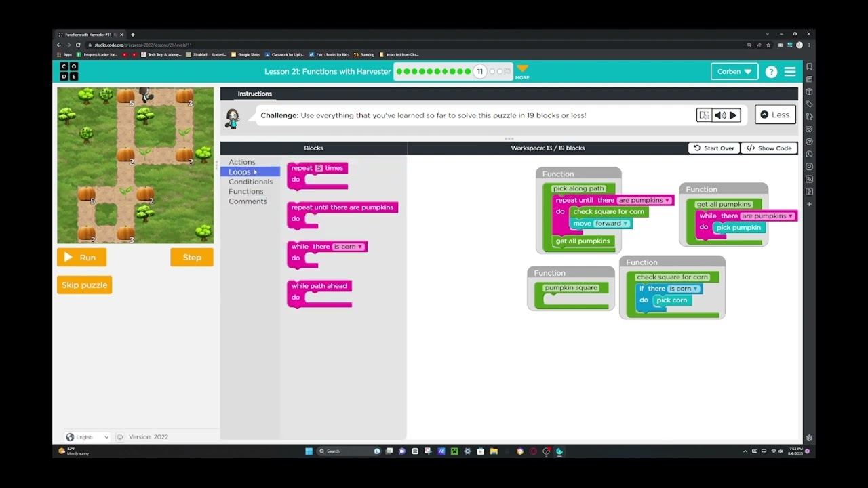Click the taskbar clock and date
868x488 pixels.
coord(795,451)
